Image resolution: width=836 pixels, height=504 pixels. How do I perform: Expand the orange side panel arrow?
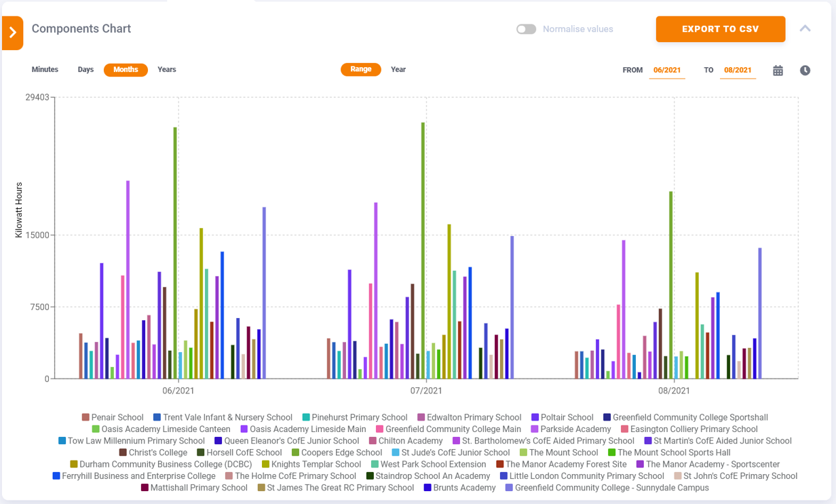[x=12, y=33]
